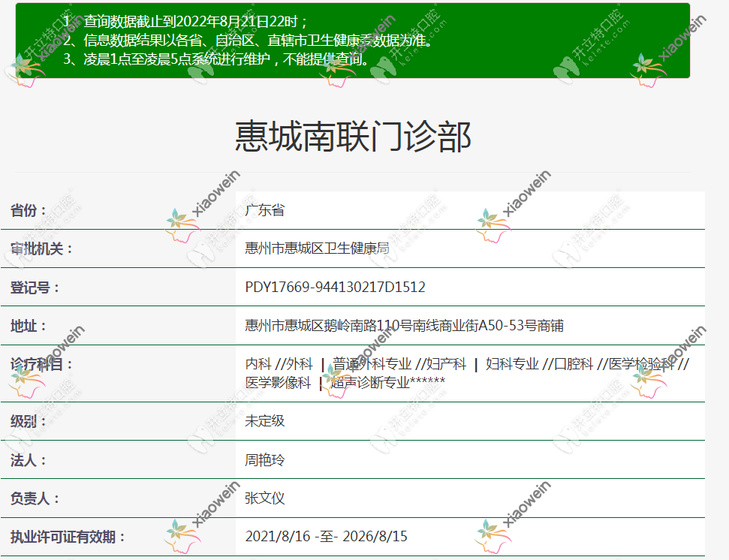Click notice line 查询数据截止到2022年8月21日22时

pos(185,21)
